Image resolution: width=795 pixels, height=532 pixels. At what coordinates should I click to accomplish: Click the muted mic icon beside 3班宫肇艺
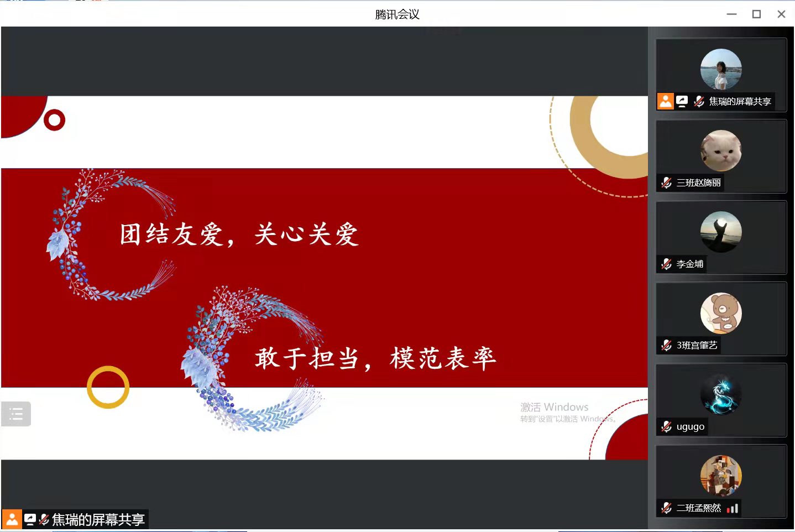pyautogui.click(x=666, y=345)
